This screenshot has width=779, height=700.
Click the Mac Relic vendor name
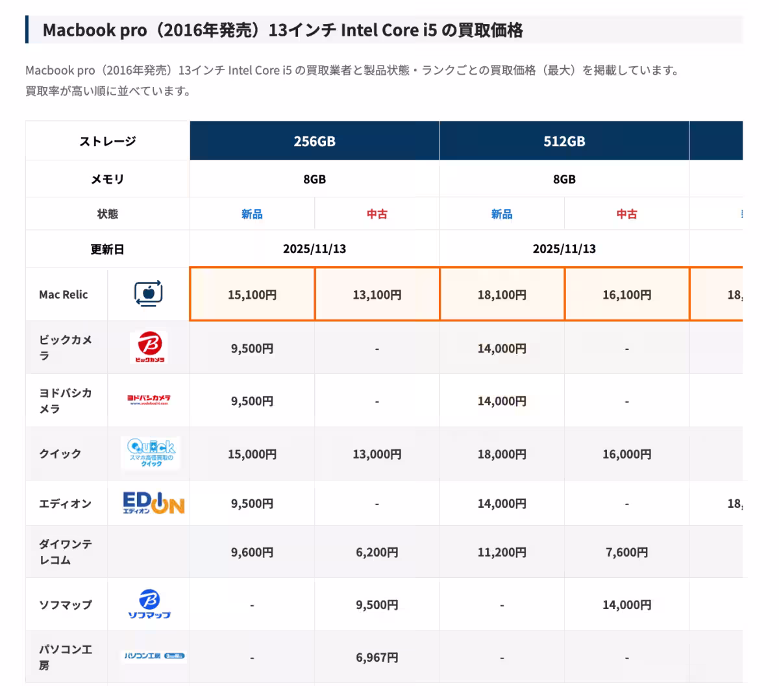[64, 295]
